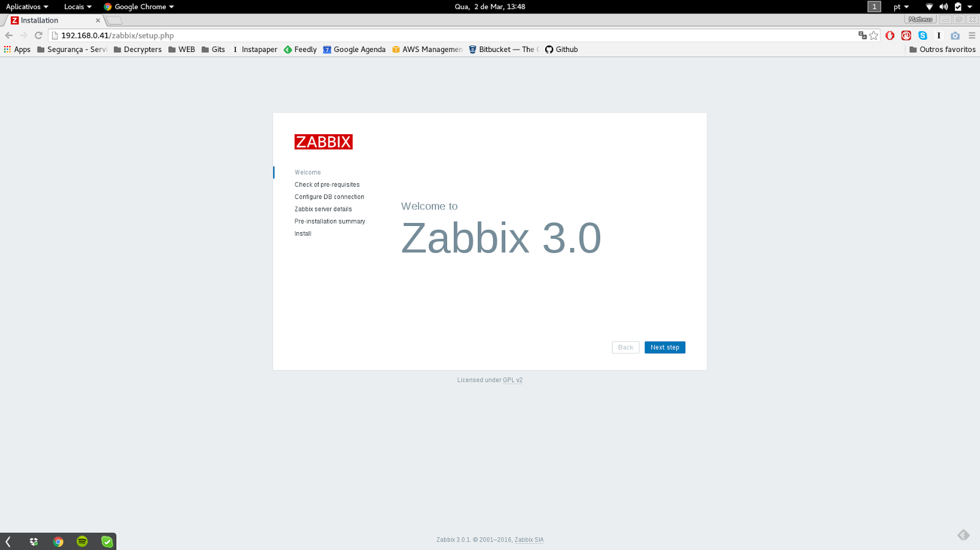Viewport: 980px width, 550px height.
Task: Select Zabbix server details step
Action: click(x=323, y=209)
